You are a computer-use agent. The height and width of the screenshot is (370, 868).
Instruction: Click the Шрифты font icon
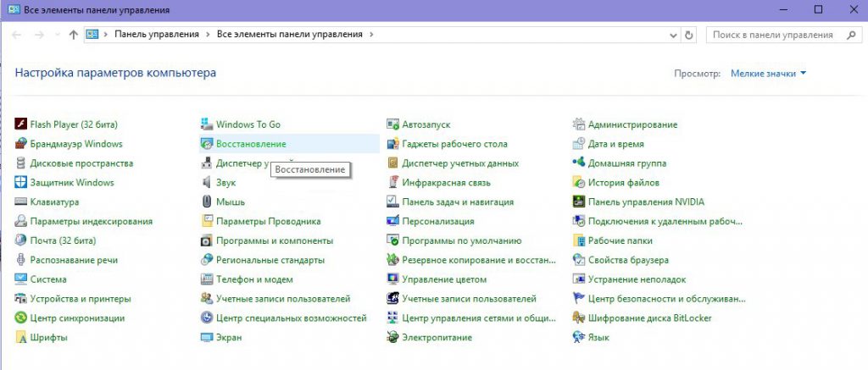point(20,337)
